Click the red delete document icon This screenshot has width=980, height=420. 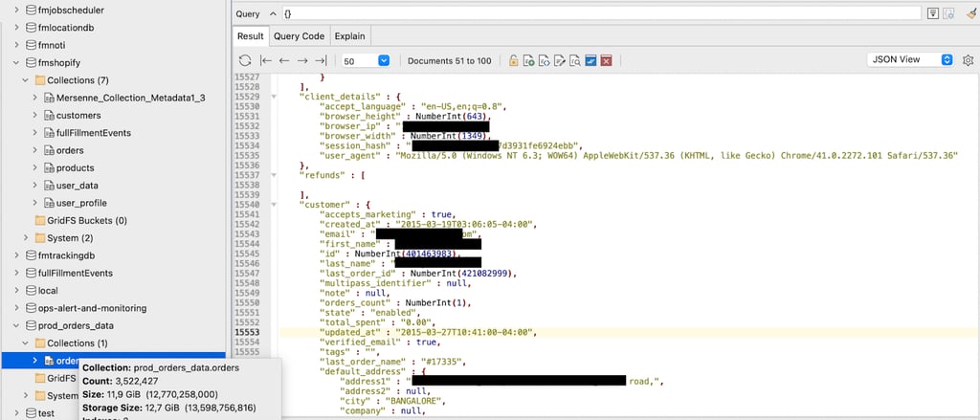pos(606,60)
